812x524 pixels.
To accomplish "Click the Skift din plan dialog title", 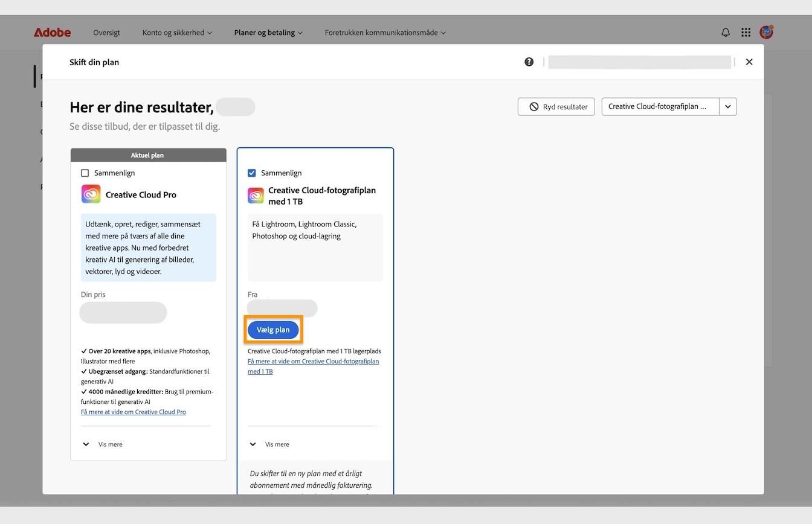I will [x=94, y=62].
